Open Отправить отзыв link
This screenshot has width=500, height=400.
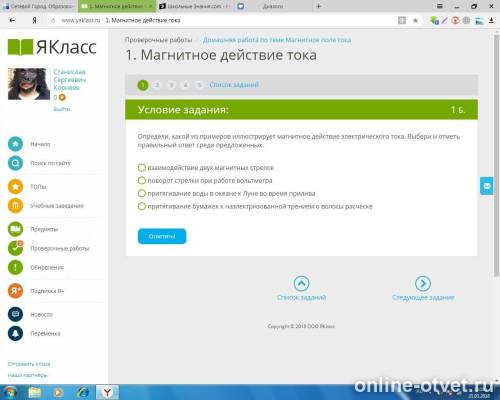point(29,364)
